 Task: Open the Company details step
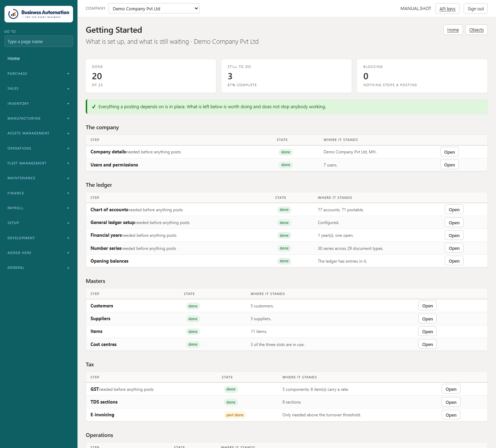449,152
